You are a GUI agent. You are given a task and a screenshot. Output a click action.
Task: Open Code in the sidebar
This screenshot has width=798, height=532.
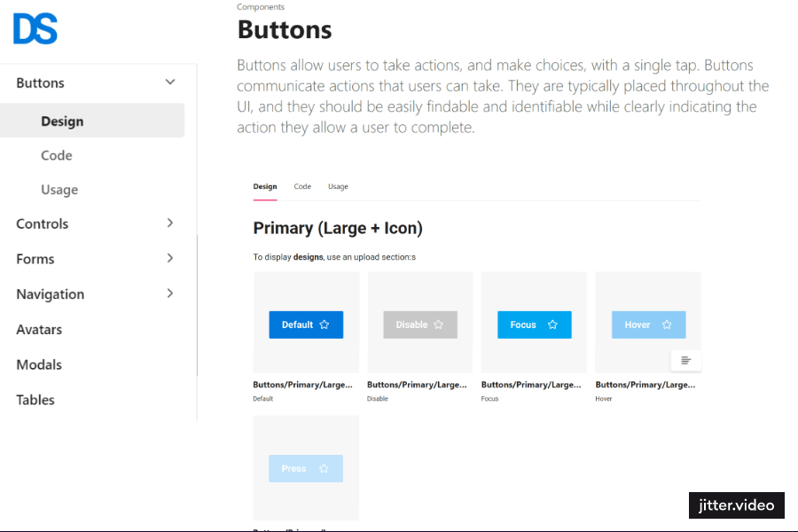coord(57,155)
